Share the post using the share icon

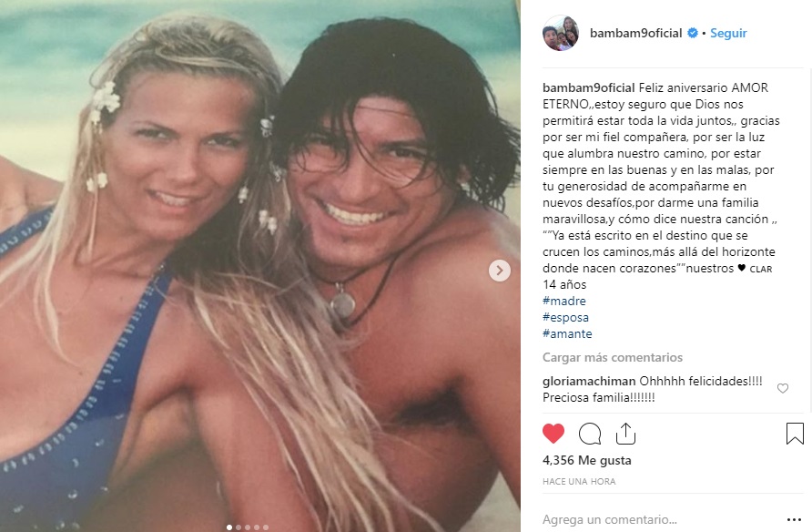click(x=625, y=434)
